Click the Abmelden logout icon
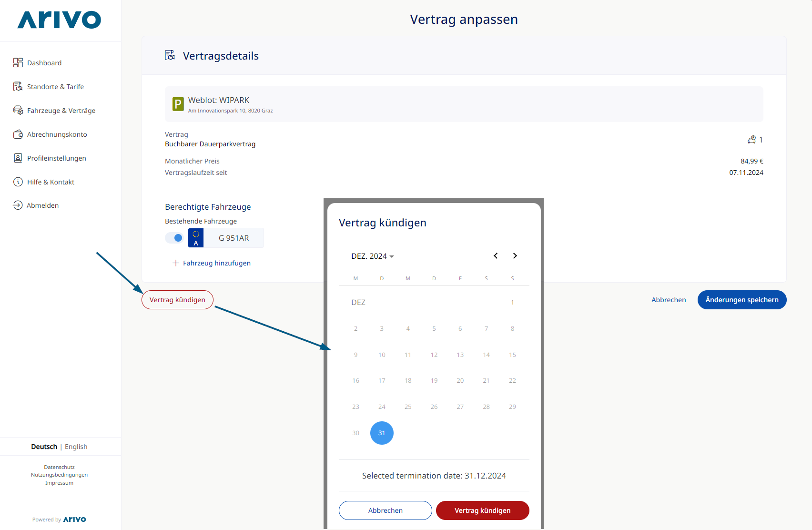 [x=18, y=205]
